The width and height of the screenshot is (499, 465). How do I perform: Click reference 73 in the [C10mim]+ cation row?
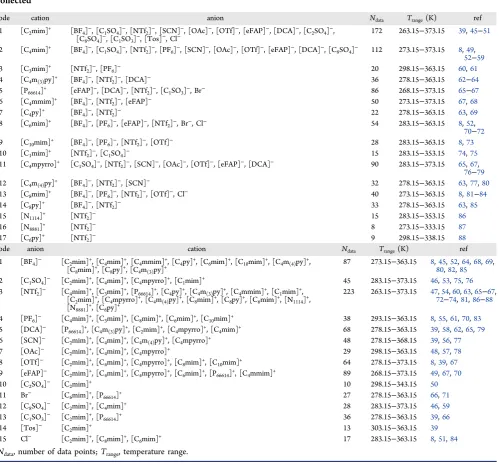coord(470,143)
